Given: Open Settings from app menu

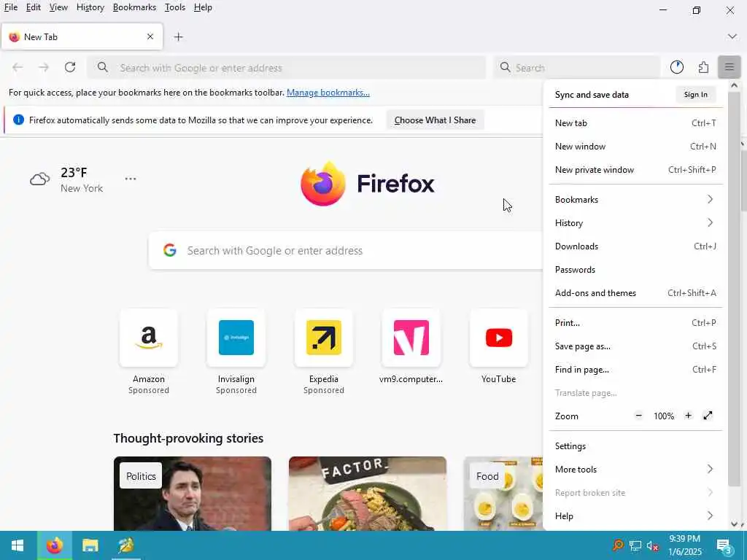Looking at the screenshot, I should (635, 446).
